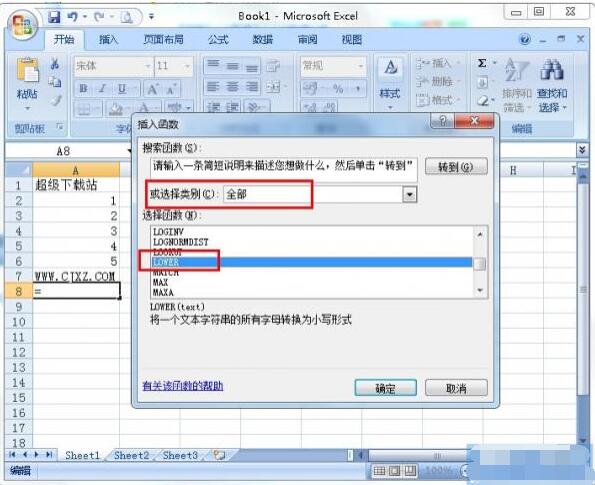Click the Center text alignment icon
The image size is (595, 485).
click(x=232, y=88)
